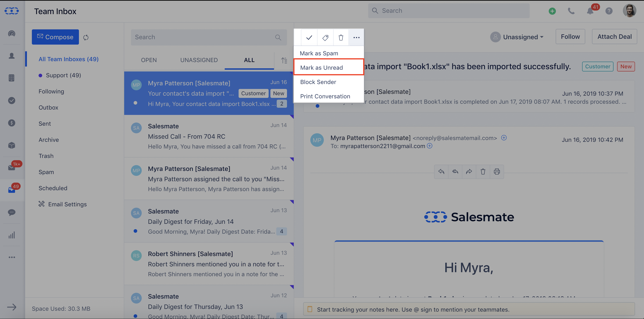
Task: Forward the email with the forward arrow icon
Action: coord(469,172)
